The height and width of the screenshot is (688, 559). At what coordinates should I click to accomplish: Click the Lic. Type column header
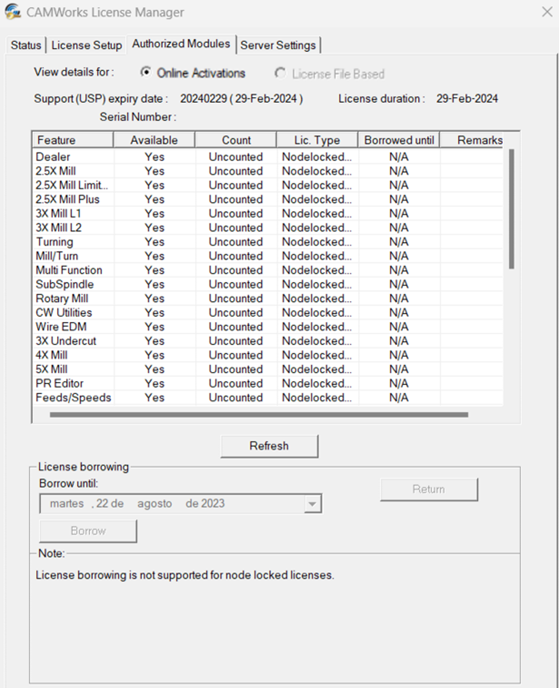317,140
